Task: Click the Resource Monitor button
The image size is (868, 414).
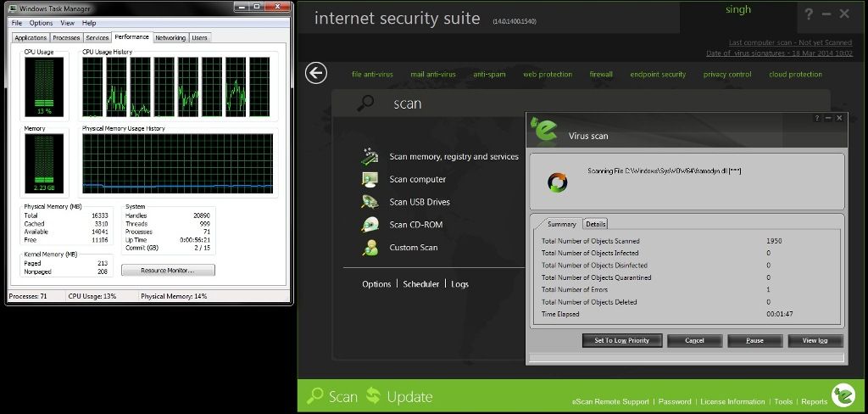Action: [168, 271]
